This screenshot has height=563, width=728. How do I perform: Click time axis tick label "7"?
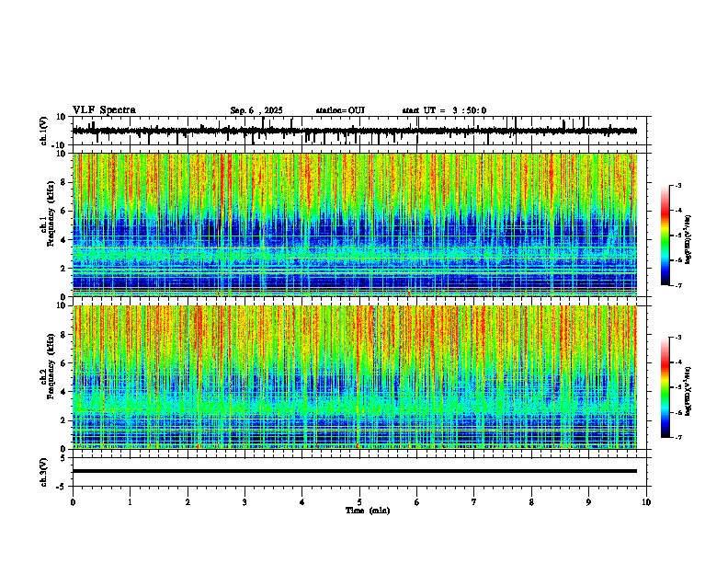coord(474,502)
